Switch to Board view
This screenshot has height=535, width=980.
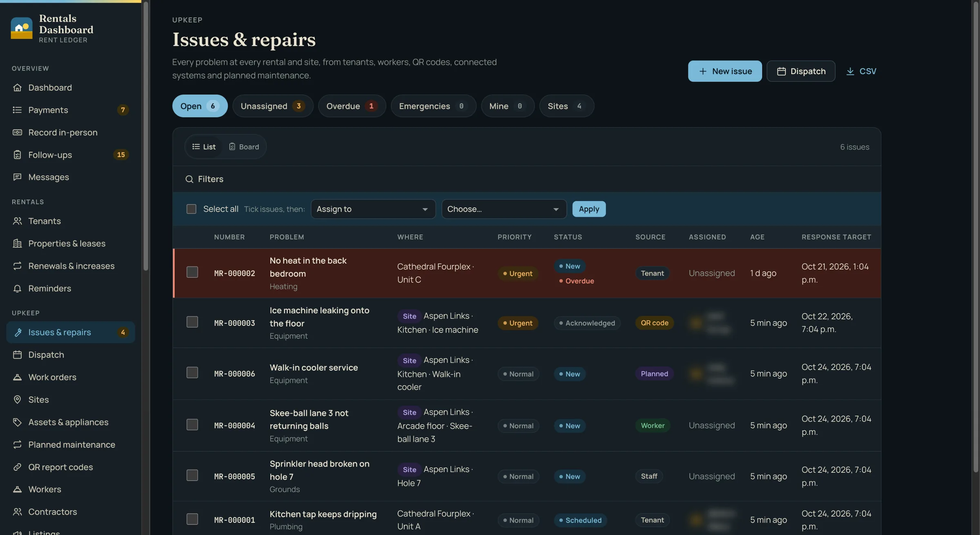[x=244, y=147]
